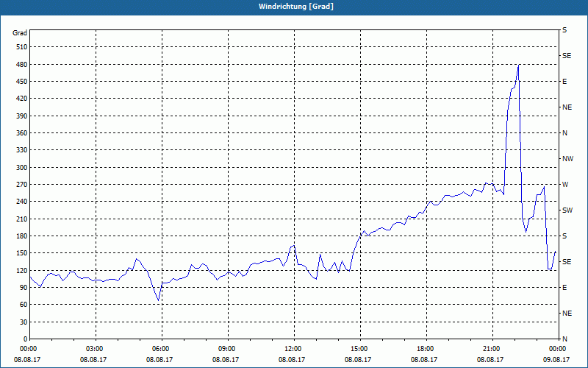Select the W compass direction label
Image resolution: width=588 pixels, height=368 pixels.
(565, 185)
